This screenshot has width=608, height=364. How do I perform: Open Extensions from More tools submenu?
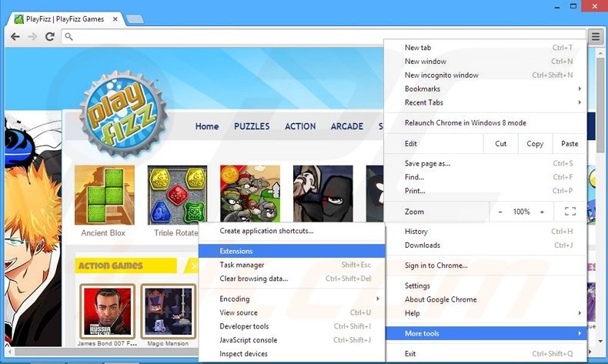[292, 251]
